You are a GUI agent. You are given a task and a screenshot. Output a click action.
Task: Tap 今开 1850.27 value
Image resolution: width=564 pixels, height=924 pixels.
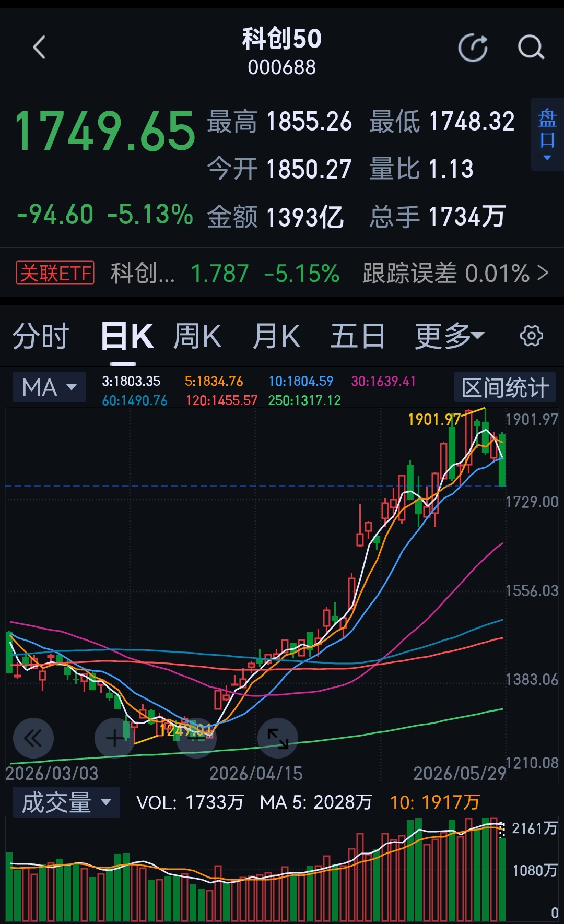tap(309, 169)
